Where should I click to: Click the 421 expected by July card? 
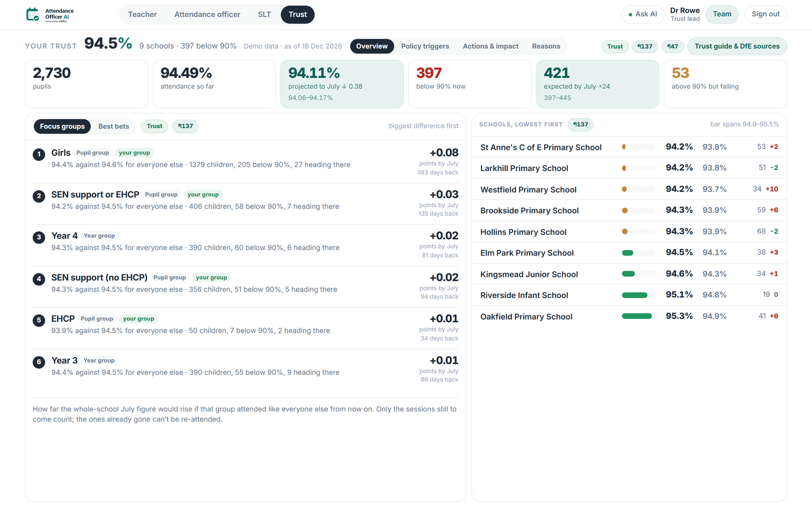pyautogui.click(x=597, y=84)
